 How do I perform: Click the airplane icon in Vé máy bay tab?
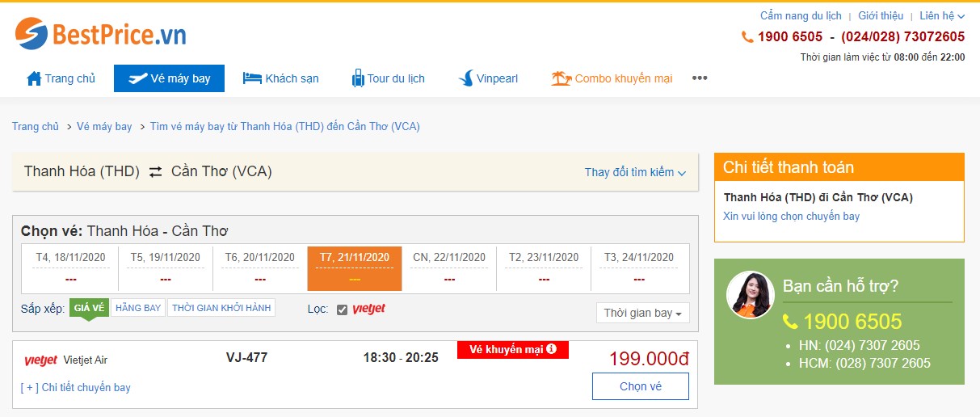(x=137, y=78)
